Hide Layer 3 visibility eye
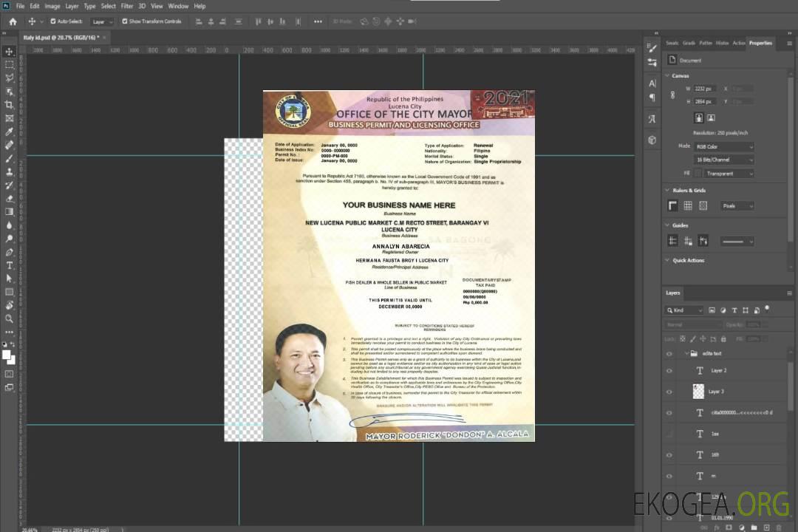 pyautogui.click(x=669, y=392)
